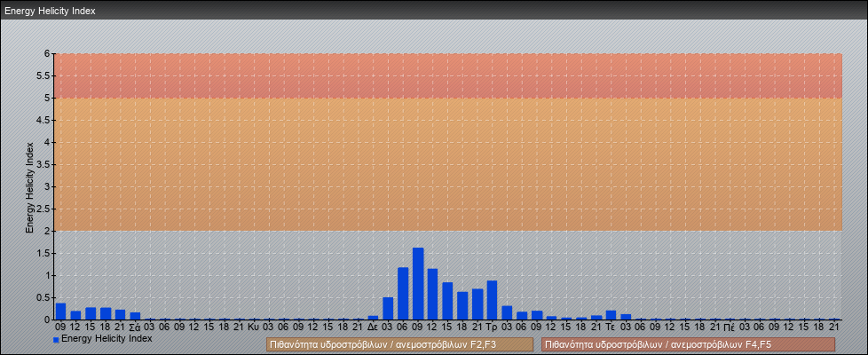Click the last 21 label on the x-axis

click(833, 327)
